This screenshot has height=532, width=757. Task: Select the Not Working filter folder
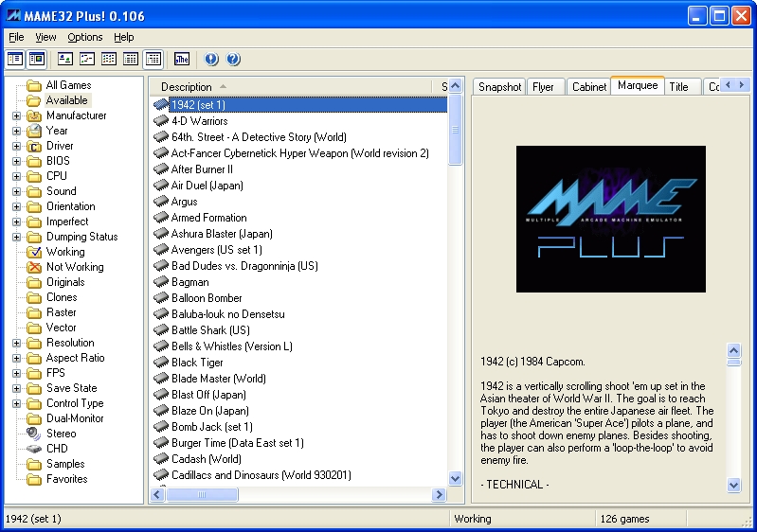click(74, 267)
